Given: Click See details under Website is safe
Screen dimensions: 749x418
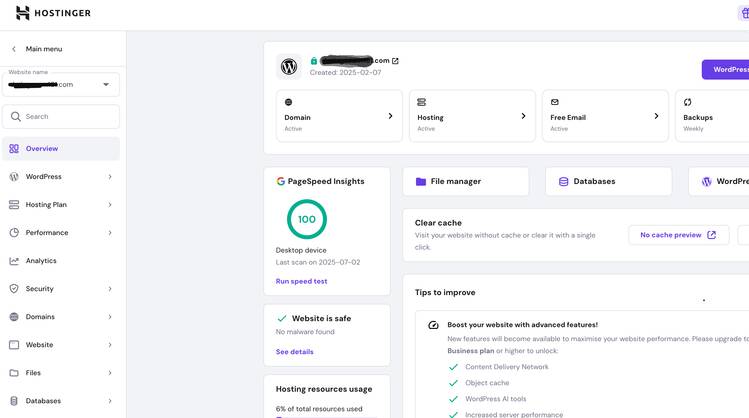Looking at the screenshot, I should click(295, 352).
